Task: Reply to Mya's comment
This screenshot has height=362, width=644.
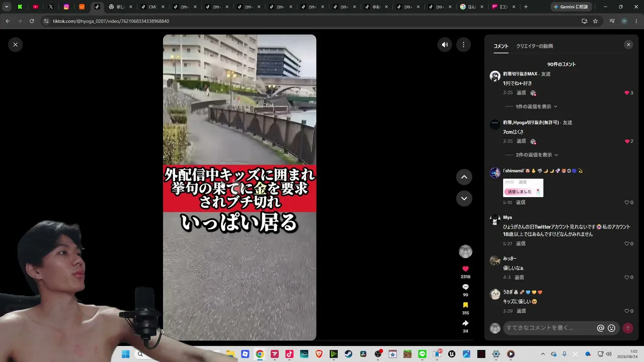Action: pos(520,244)
